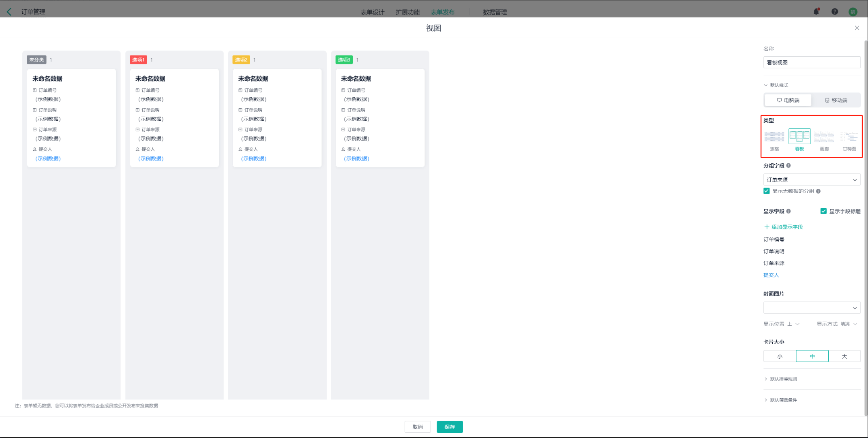868x438 pixels.
Task: Open the 订单来源 grouping field dropdown
Action: (812, 179)
